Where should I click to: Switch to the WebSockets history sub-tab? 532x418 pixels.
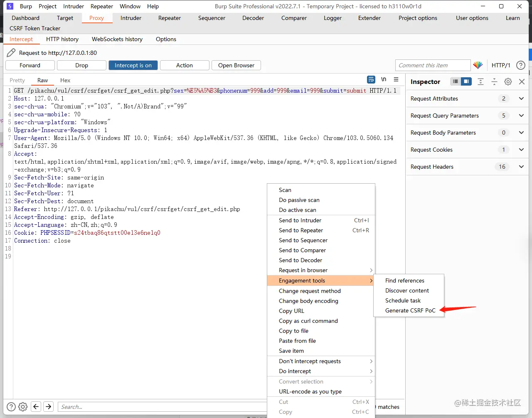pos(117,39)
